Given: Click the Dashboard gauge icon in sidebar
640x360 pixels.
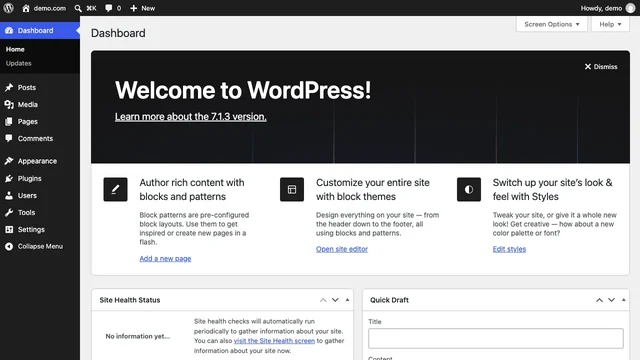Looking at the screenshot, I should pyautogui.click(x=9, y=31).
